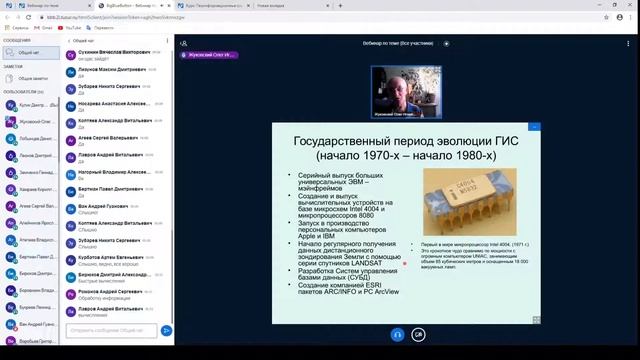Click the speaking indicator Жуковский Олег pill
Viewport: 640px width, 360px height.
point(209,55)
